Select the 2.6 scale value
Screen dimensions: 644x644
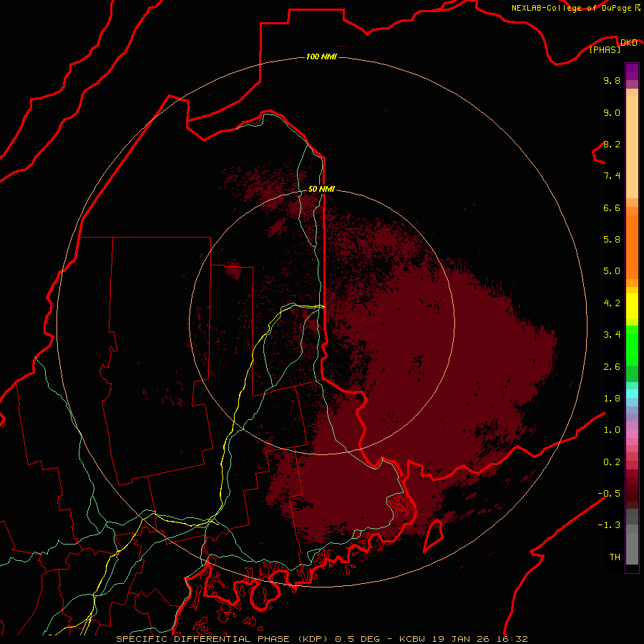tap(612, 367)
